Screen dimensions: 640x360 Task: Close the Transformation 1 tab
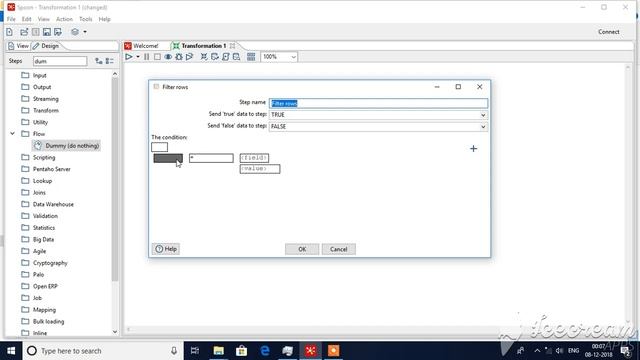coord(232,46)
